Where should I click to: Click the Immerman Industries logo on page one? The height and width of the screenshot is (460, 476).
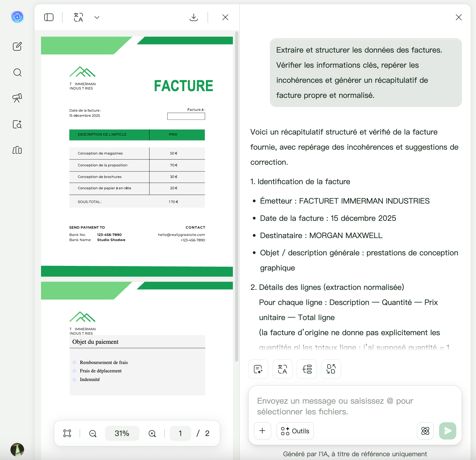[83, 78]
